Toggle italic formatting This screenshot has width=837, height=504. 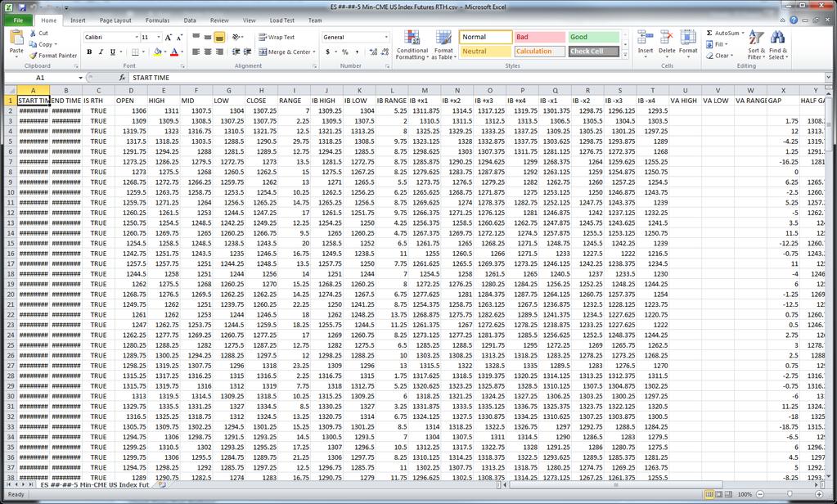coord(101,52)
